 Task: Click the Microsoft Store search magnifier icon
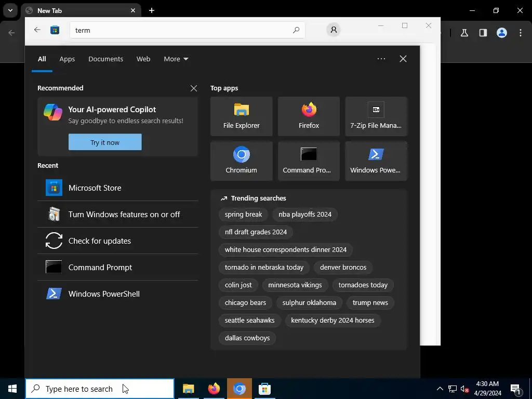point(296,30)
